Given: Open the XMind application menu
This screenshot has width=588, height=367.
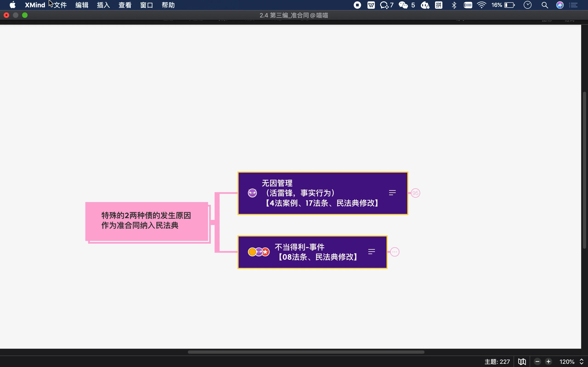Looking at the screenshot, I should (x=35, y=5).
